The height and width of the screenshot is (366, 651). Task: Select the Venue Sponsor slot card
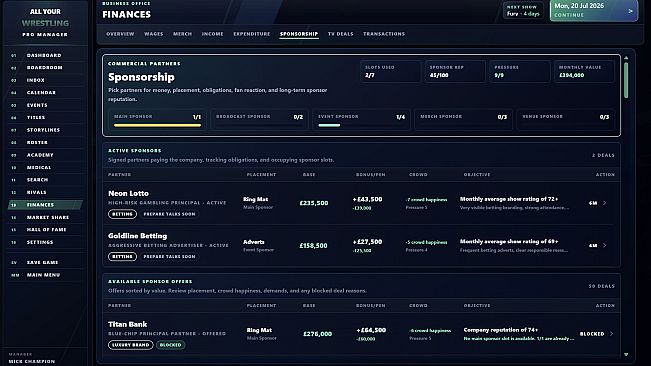click(566, 120)
